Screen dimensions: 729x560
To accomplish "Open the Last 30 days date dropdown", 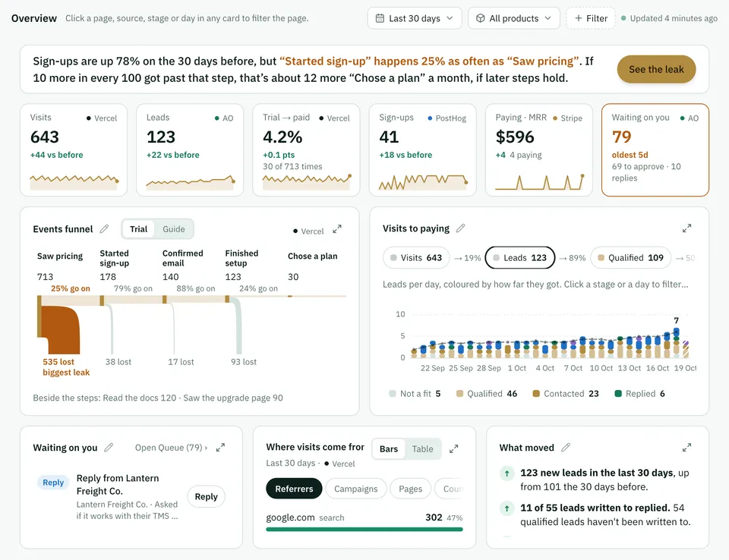I will (x=415, y=18).
